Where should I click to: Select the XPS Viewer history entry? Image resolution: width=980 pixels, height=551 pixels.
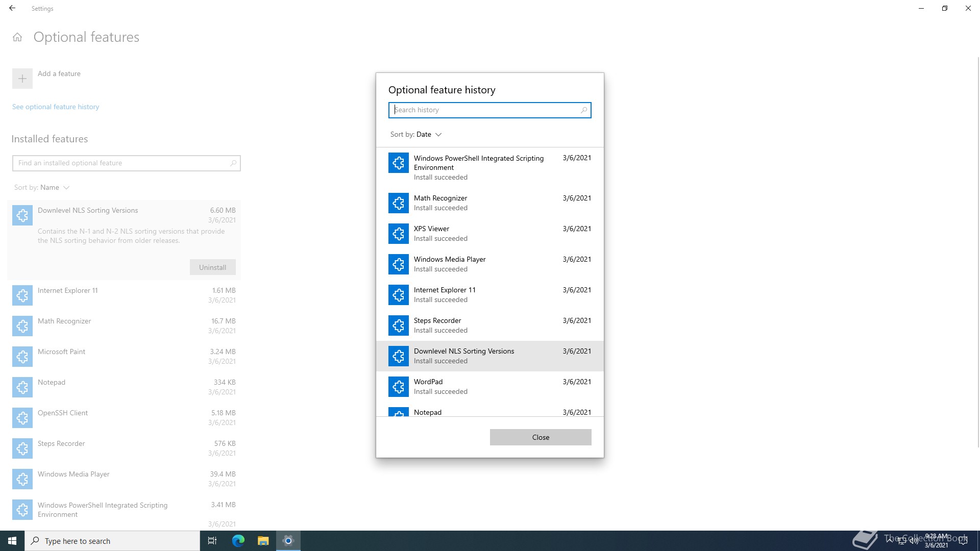point(490,234)
